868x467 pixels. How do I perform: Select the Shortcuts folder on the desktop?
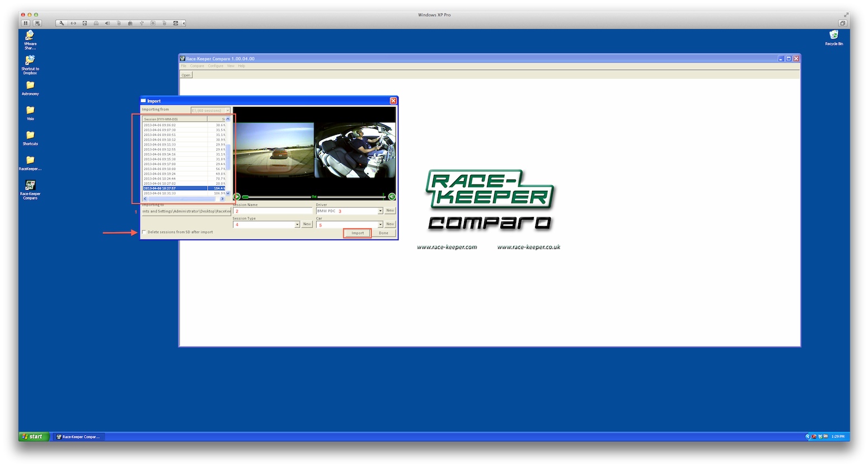tap(30, 138)
